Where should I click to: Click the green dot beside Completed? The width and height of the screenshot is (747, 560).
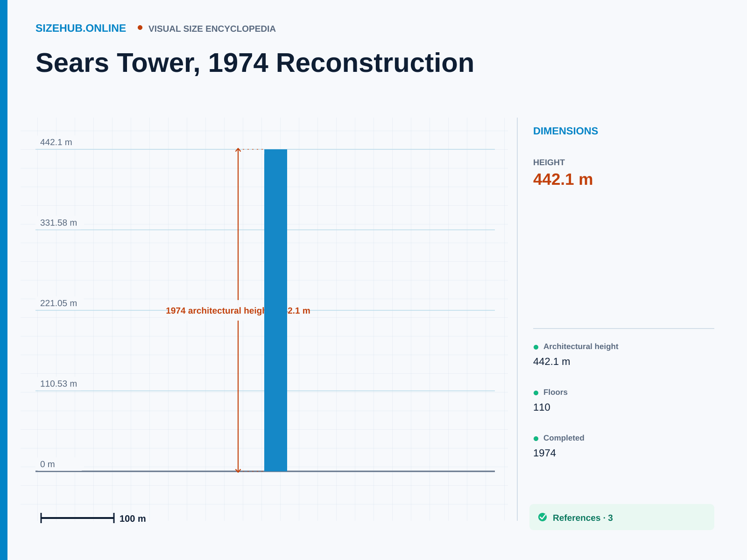[x=536, y=439]
